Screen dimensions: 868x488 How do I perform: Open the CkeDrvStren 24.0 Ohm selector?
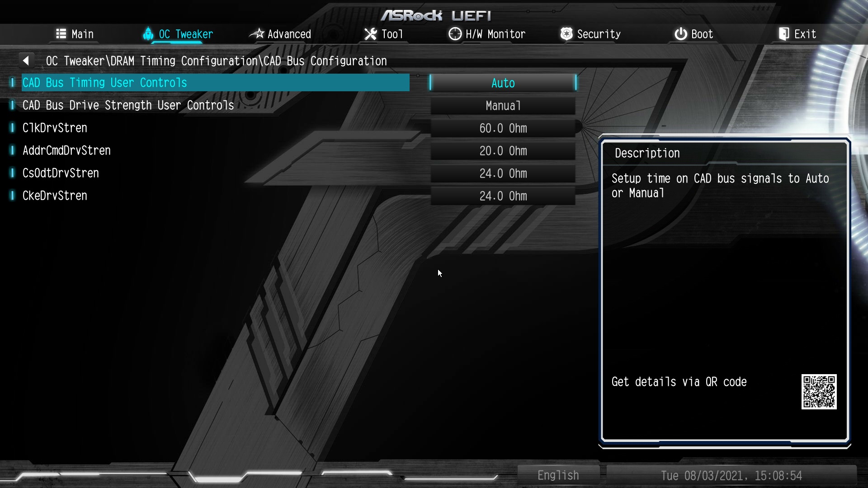tap(503, 196)
